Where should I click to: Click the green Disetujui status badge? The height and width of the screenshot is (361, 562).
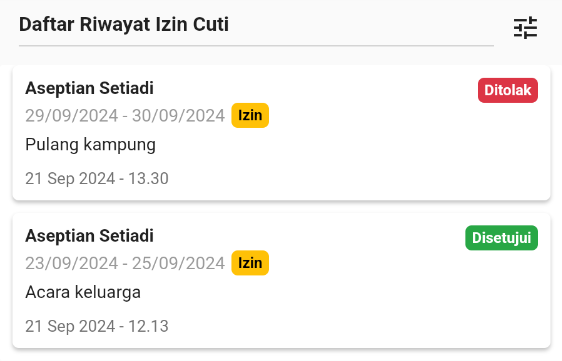point(501,238)
